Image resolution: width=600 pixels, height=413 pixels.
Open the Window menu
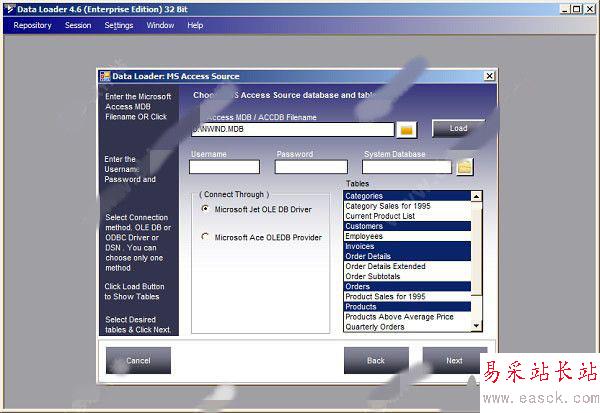160,25
